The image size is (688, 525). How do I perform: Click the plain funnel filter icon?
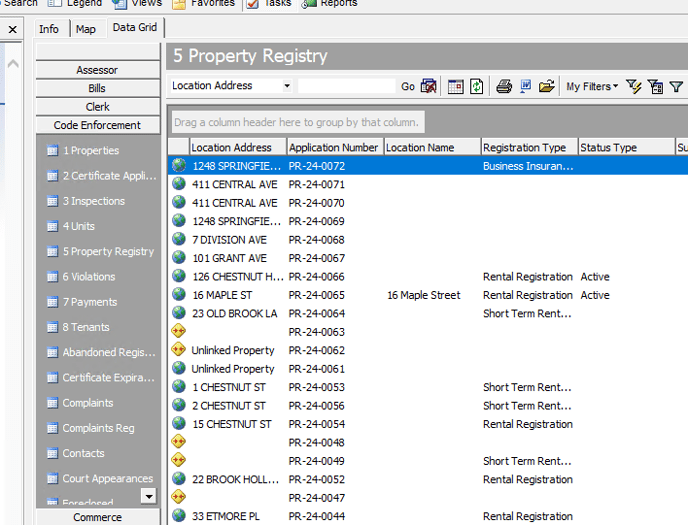coord(676,87)
